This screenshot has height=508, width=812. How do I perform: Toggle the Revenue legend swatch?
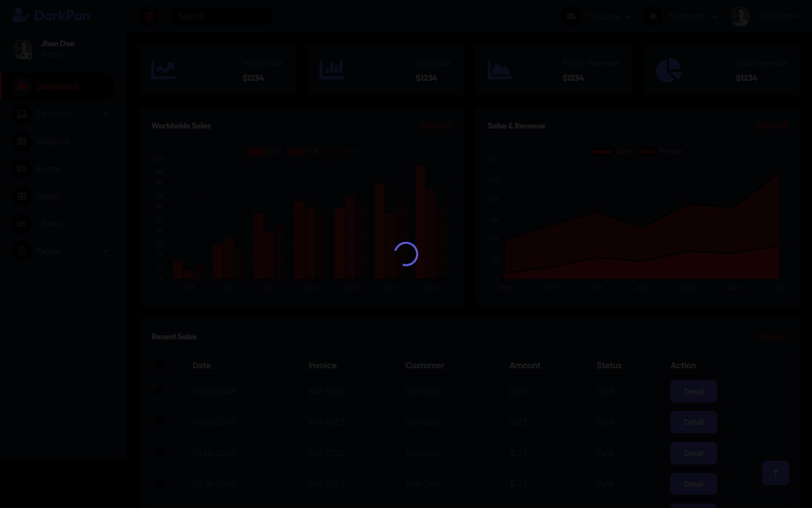click(x=646, y=151)
